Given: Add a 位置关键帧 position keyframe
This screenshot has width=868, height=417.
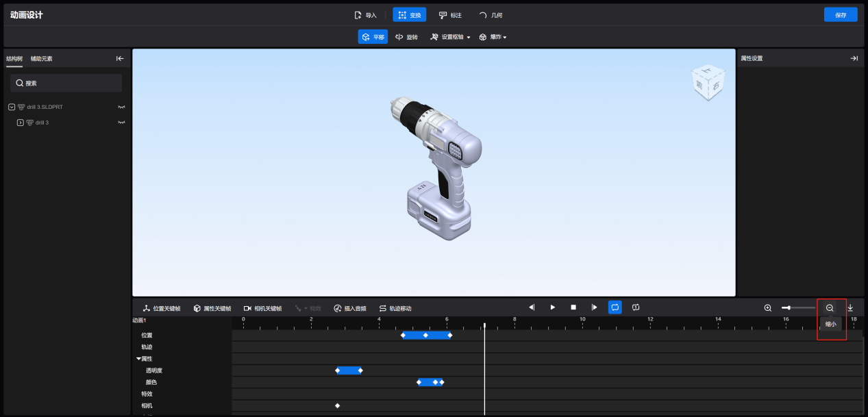Looking at the screenshot, I should point(162,308).
